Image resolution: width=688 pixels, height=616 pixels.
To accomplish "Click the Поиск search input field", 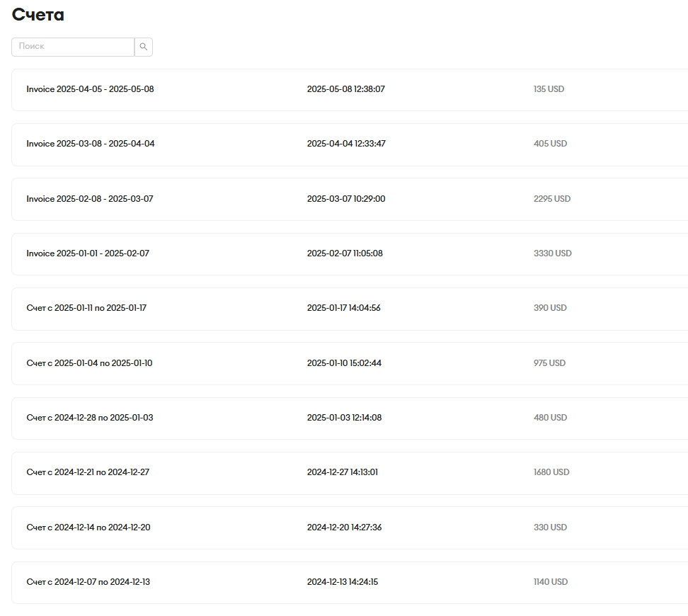I will 73,47.
